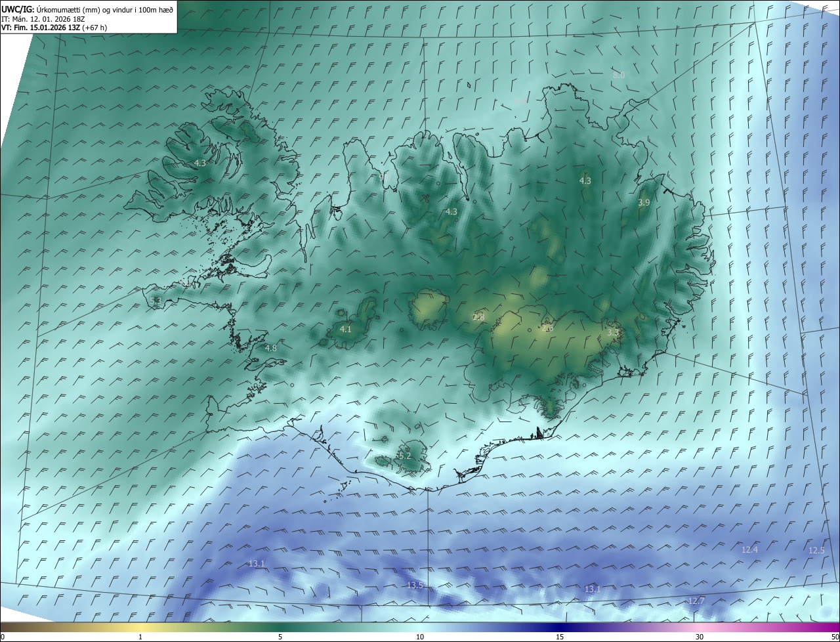Click the 5.3 value on the western peninsula
Viewport: 840px width, 642px height.
(x=156, y=301)
